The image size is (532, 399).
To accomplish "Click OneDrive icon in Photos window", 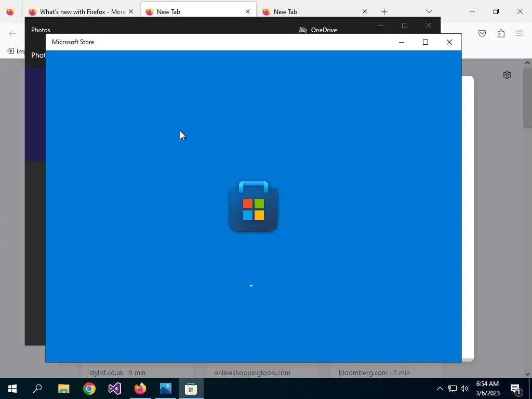I will coord(303,30).
